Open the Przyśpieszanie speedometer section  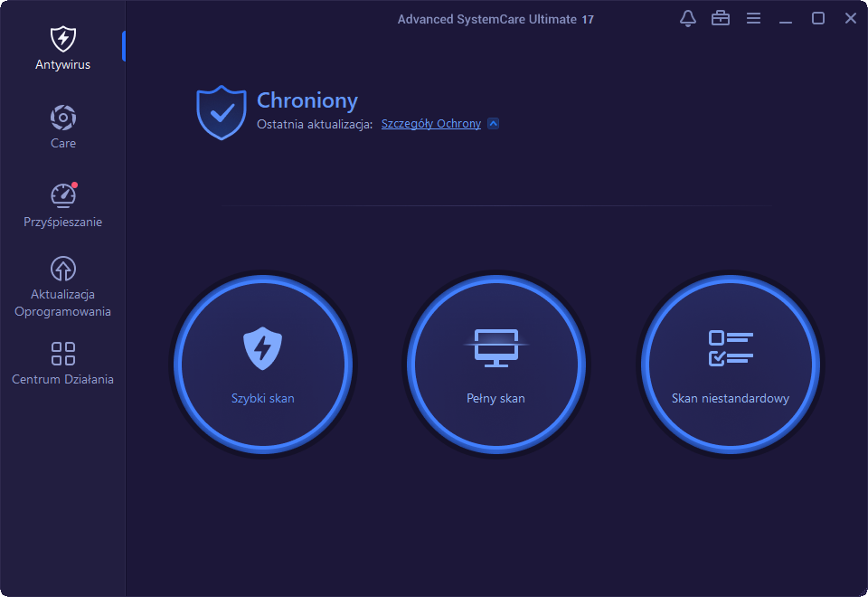[62, 205]
